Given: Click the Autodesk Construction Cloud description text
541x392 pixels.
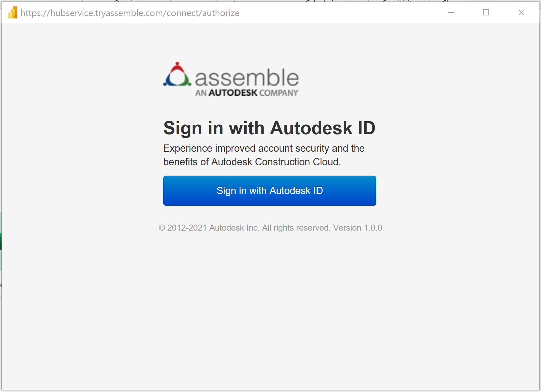Looking at the screenshot, I should tap(264, 155).
